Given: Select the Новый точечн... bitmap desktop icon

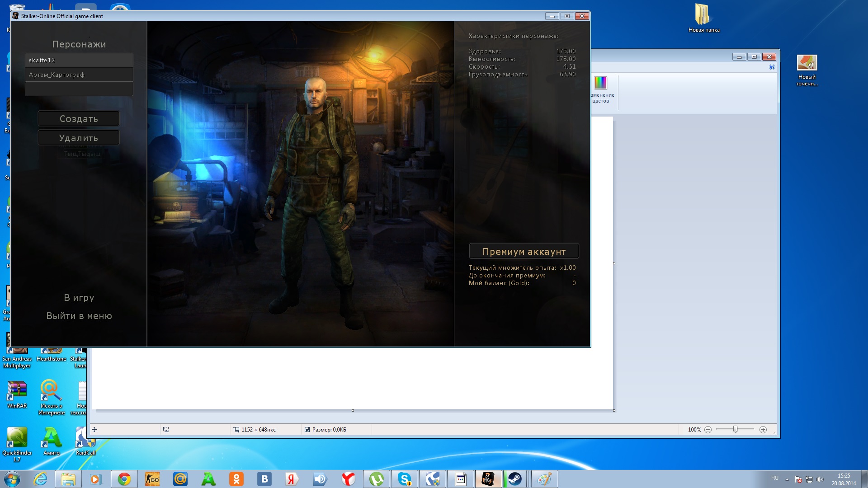Looking at the screenshot, I should [807, 70].
